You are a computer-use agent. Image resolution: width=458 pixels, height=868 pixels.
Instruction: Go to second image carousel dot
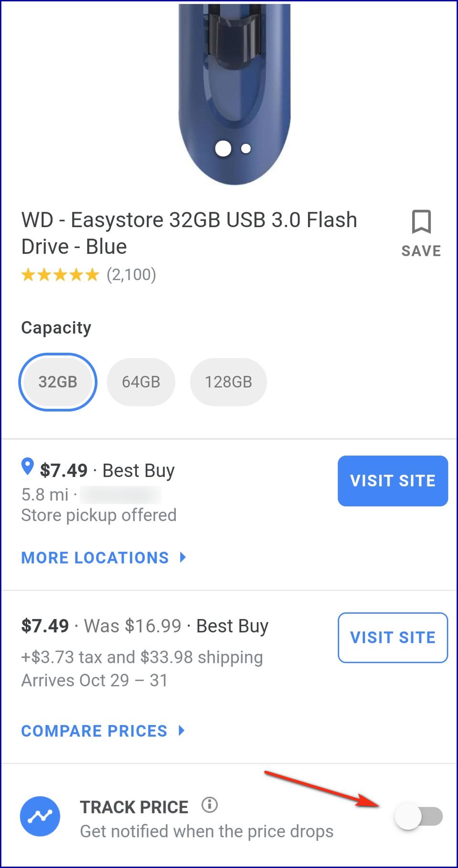coord(246,149)
